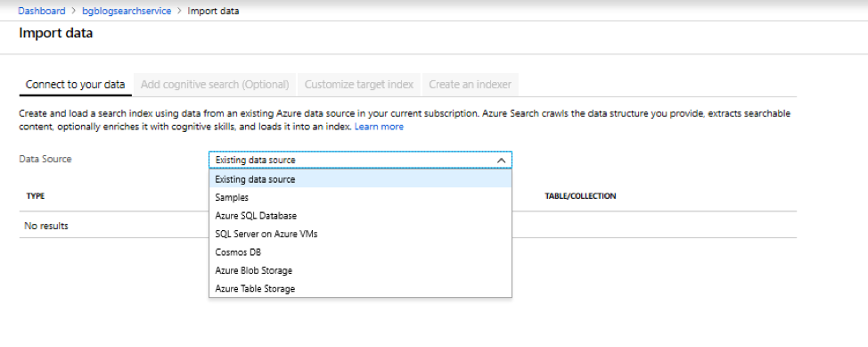
Task: Choose SQL Server on Azure VMs option
Action: tap(360, 234)
